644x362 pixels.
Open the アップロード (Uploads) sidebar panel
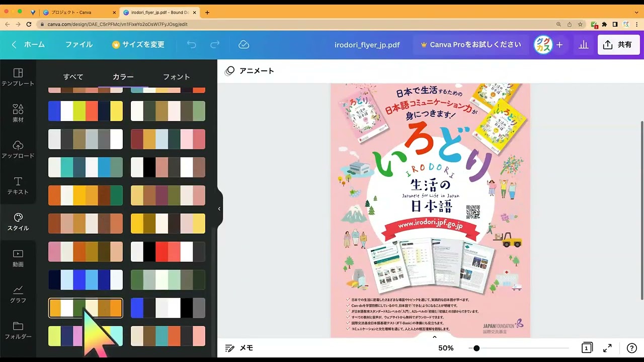18,149
